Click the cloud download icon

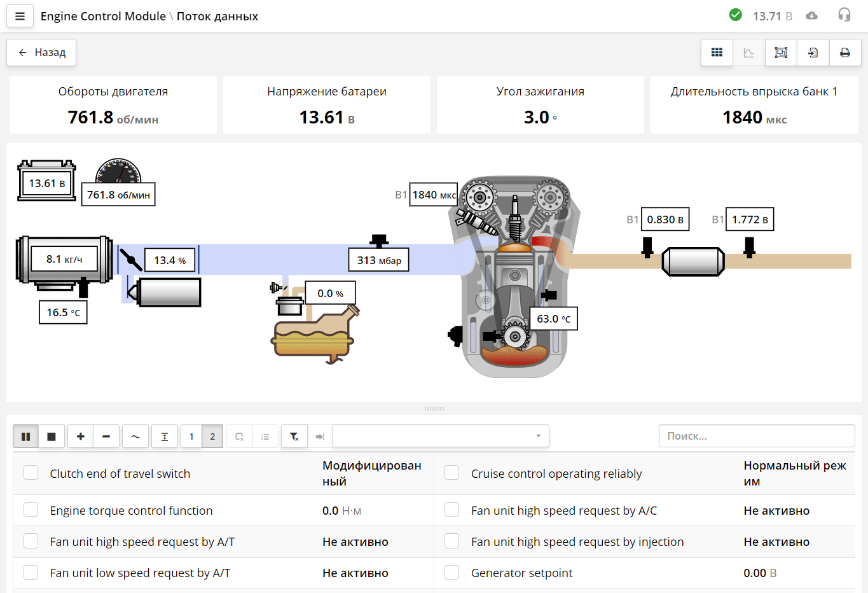click(x=811, y=16)
